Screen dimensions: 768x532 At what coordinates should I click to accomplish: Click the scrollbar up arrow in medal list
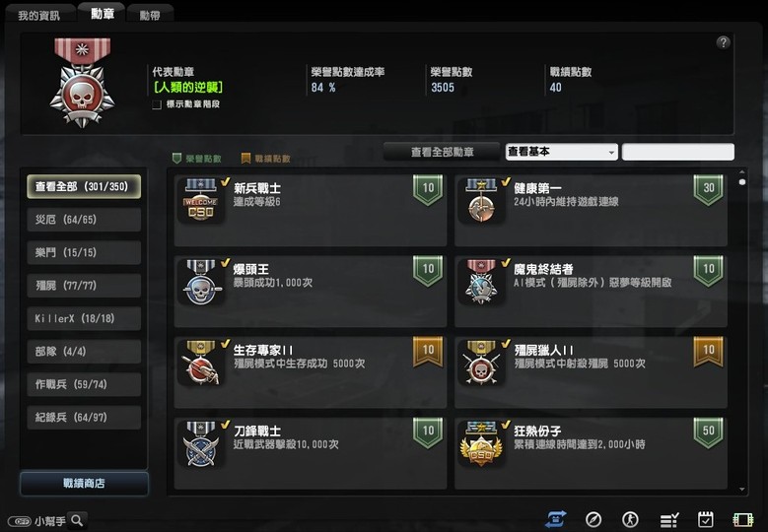742,171
